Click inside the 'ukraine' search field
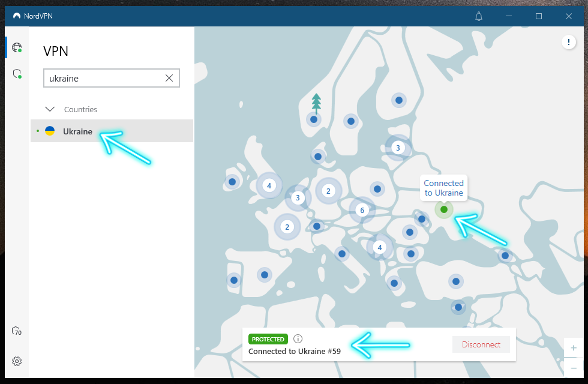Screen dimensions: 588x384 pyautogui.click(x=112, y=78)
